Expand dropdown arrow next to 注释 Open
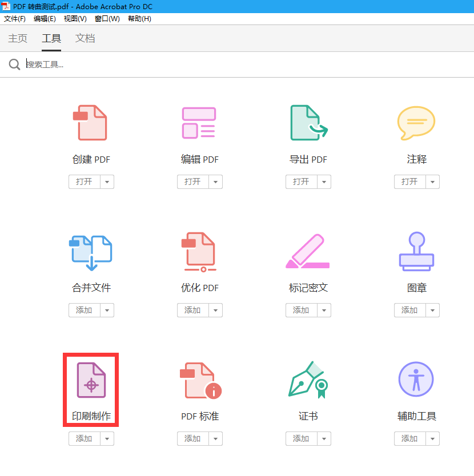474x476 pixels. tap(432, 182)
